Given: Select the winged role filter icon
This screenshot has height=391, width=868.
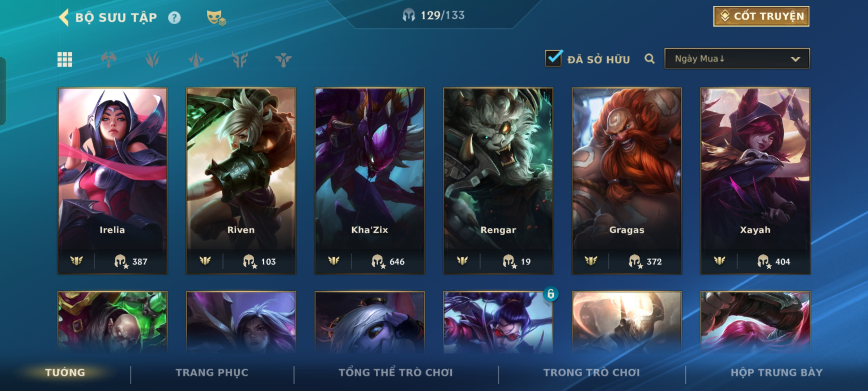Looking at the screenshot, I should (x=240, y=59).
